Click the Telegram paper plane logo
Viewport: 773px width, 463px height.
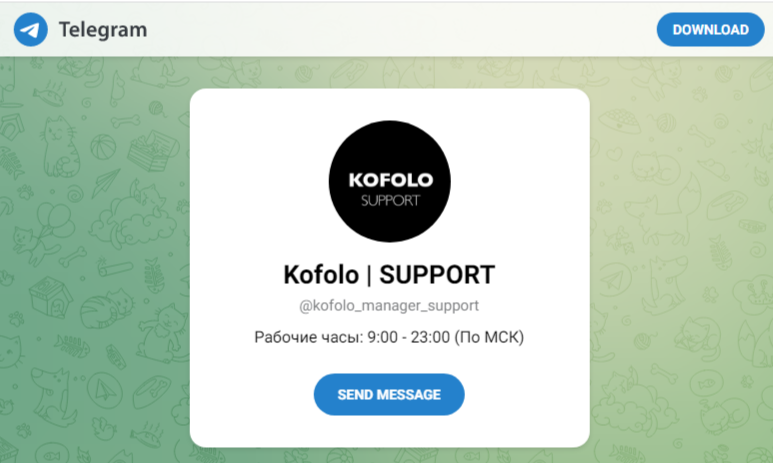pos(31,30)
